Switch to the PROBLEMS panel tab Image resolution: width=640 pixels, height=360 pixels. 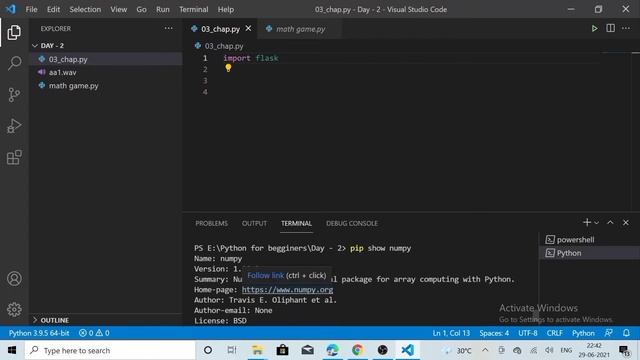click(211, 223)
